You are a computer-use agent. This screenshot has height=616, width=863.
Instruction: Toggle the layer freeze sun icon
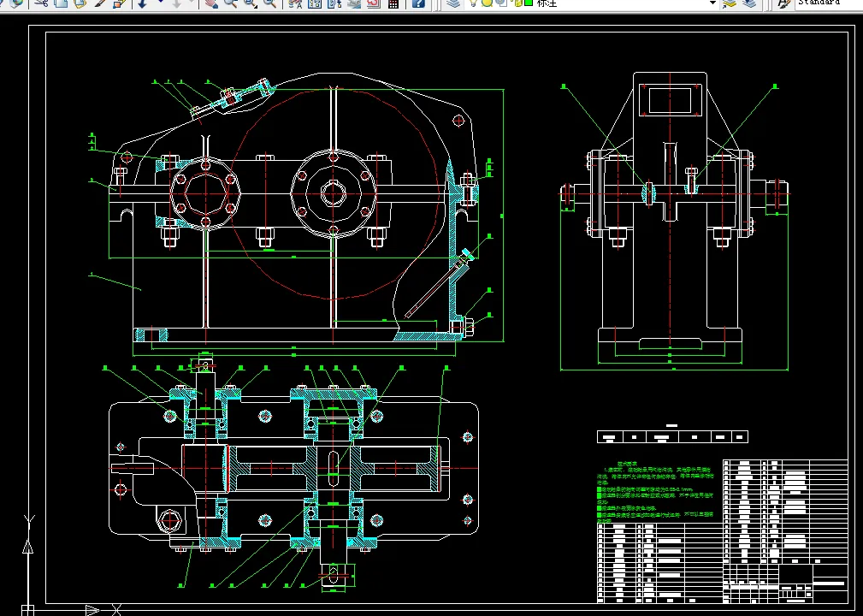[486, 3]
